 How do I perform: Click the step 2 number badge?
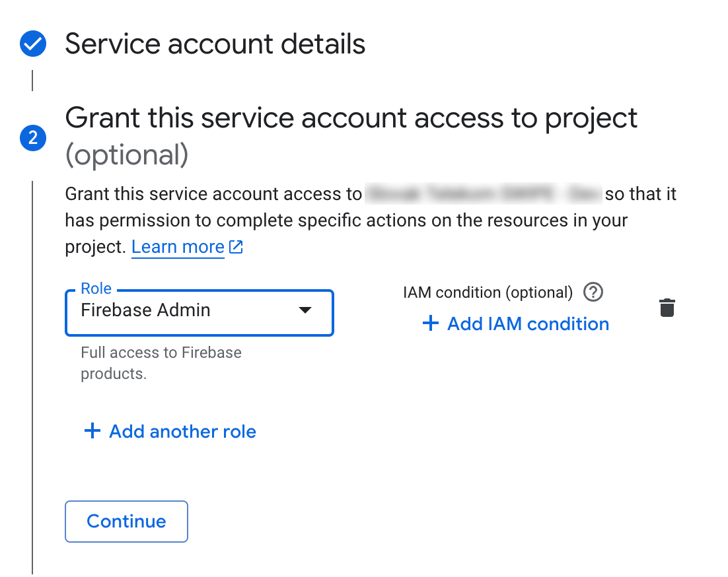coord(33,138)
